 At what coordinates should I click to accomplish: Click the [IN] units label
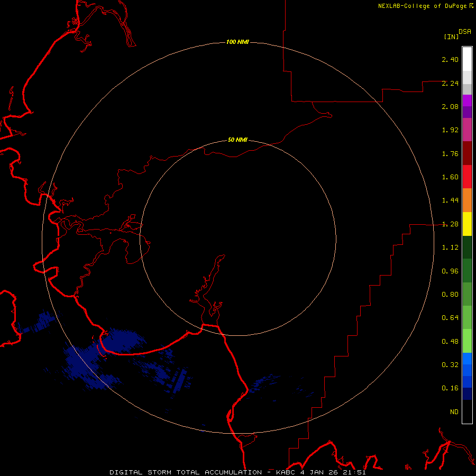[451, 36]
